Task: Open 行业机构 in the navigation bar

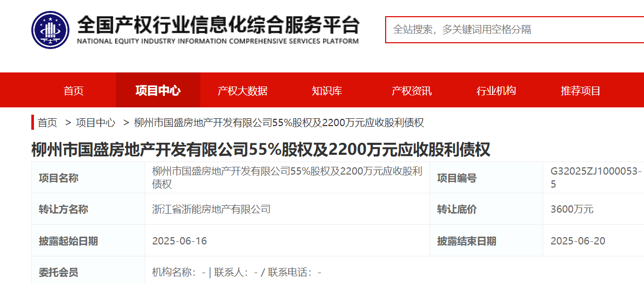Action: [x=496, y=91]
